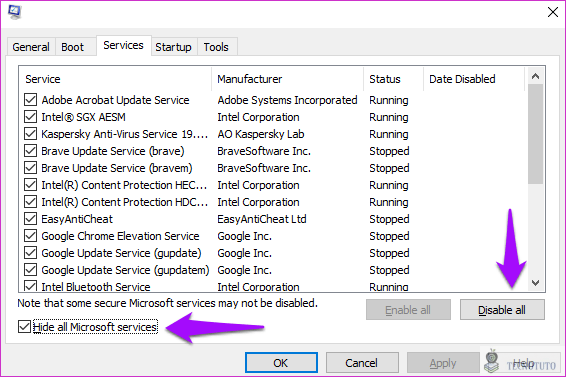Click Stopped status for Google Chrome Elevation
Viewport: 566px width, 377px height.
click(389, 236)
